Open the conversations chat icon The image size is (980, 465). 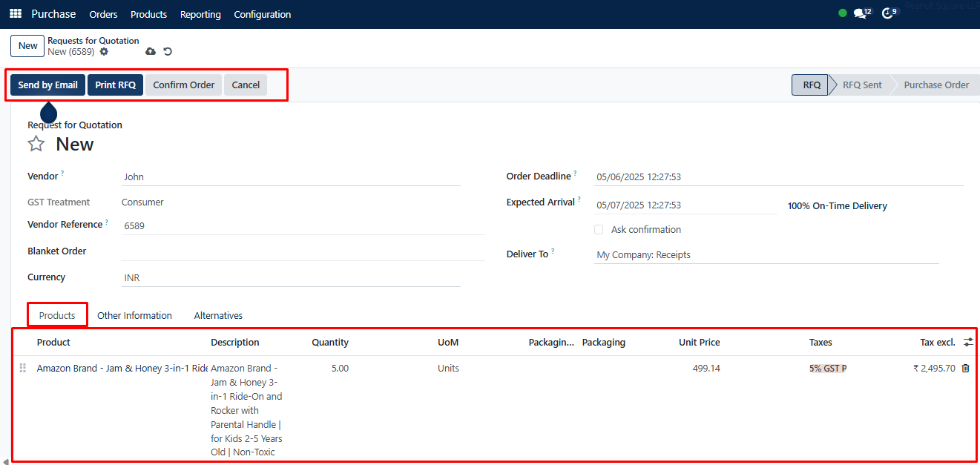pos(860,13)
